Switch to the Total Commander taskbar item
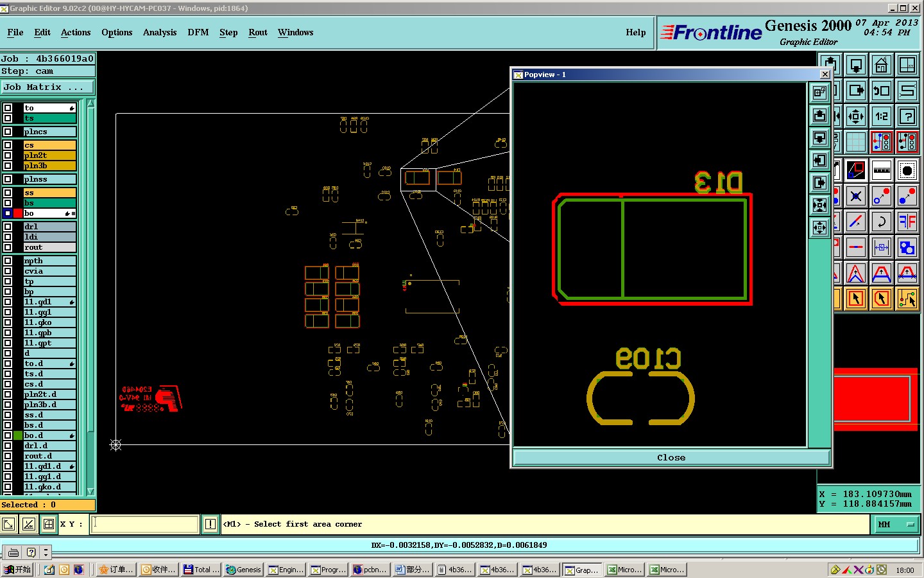Viewport: 924px width, 578px height. coord(201,570)
